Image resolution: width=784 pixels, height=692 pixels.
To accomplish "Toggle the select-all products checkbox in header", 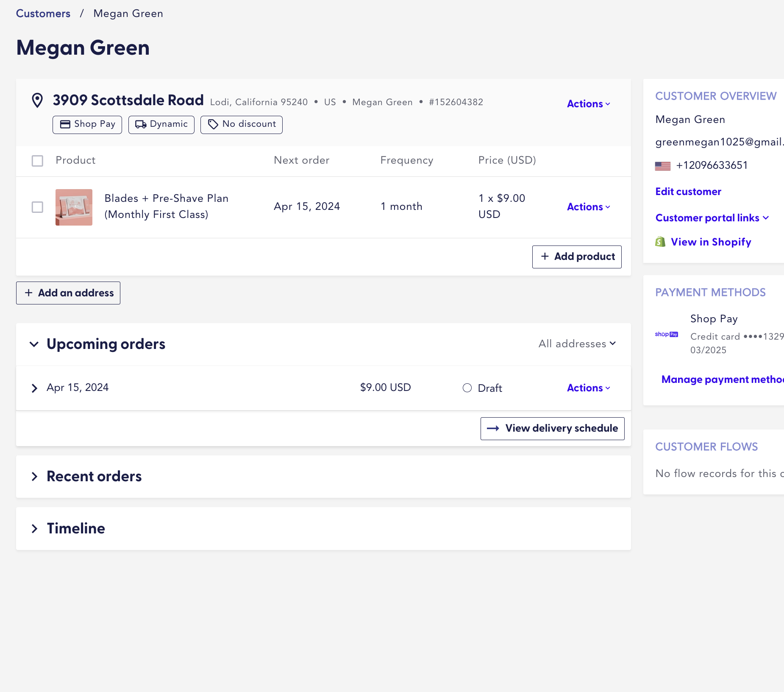I will 37,161.
